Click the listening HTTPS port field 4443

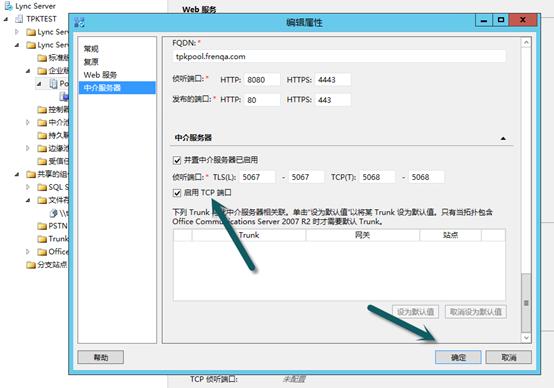333,80
